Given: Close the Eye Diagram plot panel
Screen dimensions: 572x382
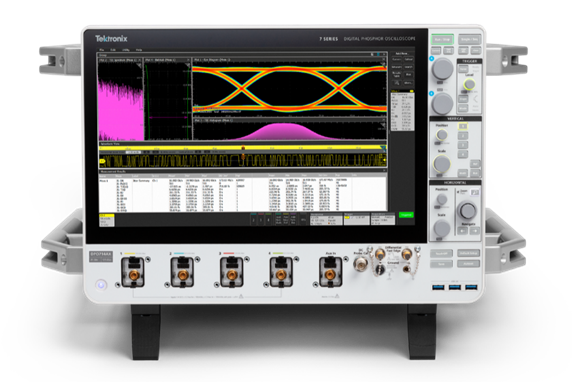Looking at the screenshot, I should pos(383,59).
